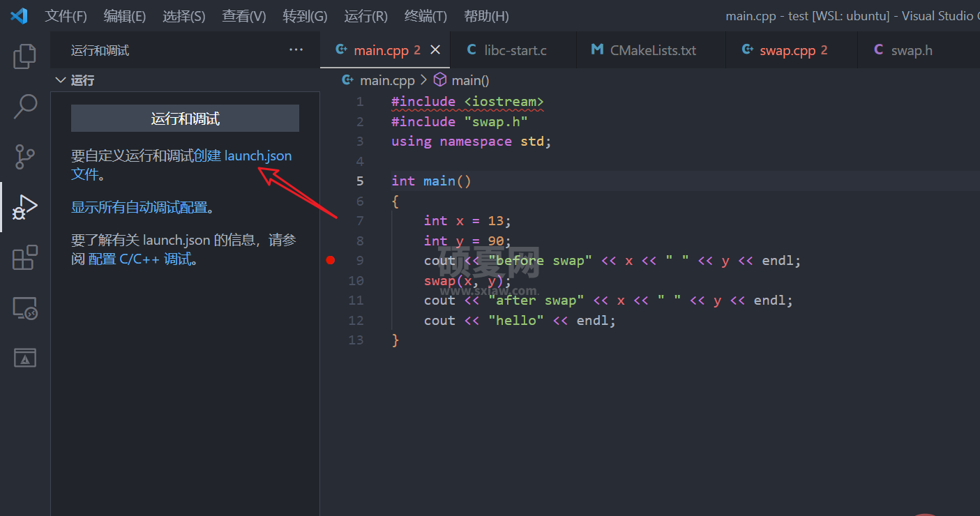This screenshot has height=516, width=980.
Task: Click the 运行和调试 button
Action: click(x=185, y=119)
